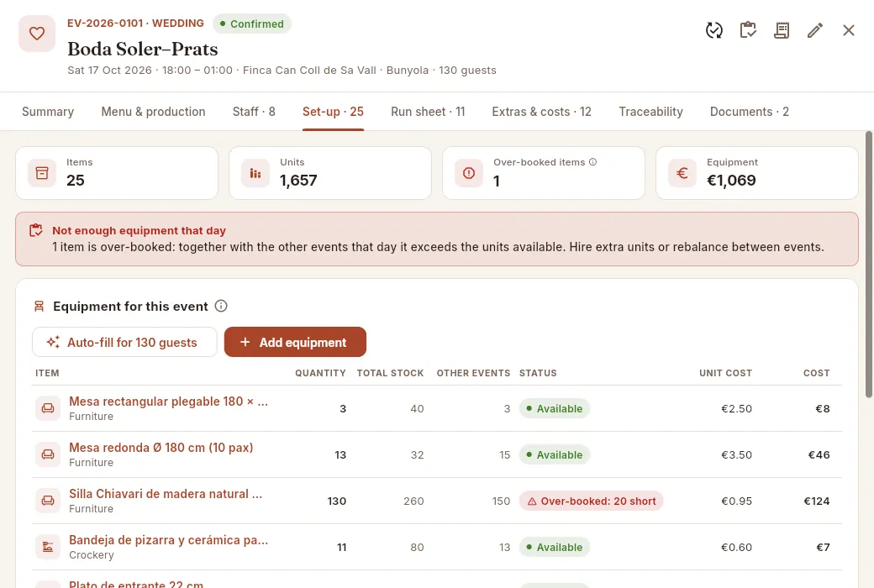Switch to the Summary tab
This screenshot has width=874, height=588.
pyautogui.click(x=48, y=112)
